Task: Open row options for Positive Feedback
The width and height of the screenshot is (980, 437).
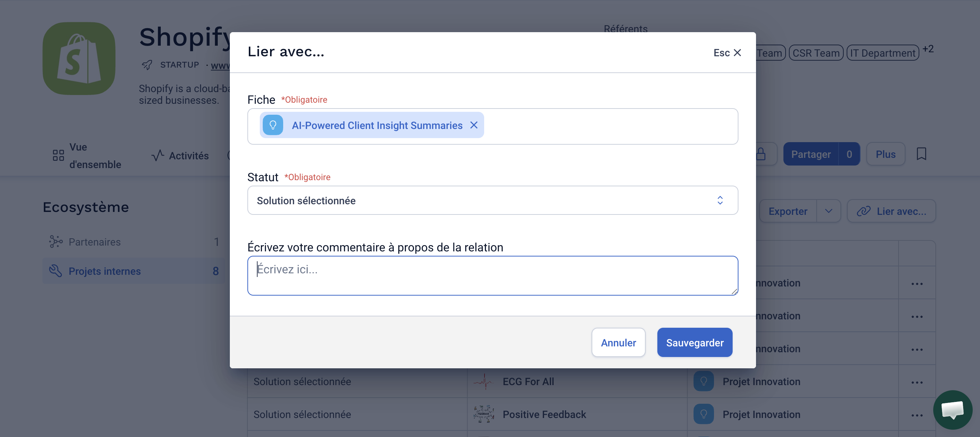Action: point(917,415)
